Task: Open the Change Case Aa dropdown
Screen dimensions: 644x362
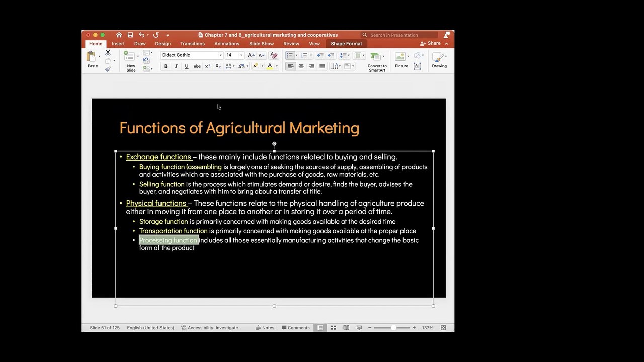Action: [243, 66]
